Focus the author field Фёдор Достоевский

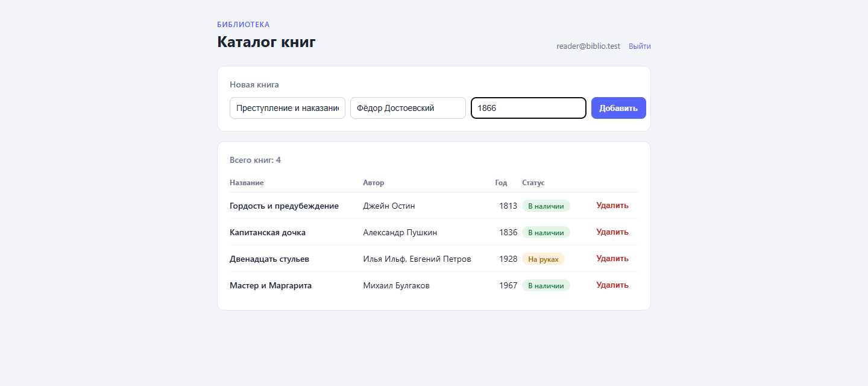click(x=408, y=108)
